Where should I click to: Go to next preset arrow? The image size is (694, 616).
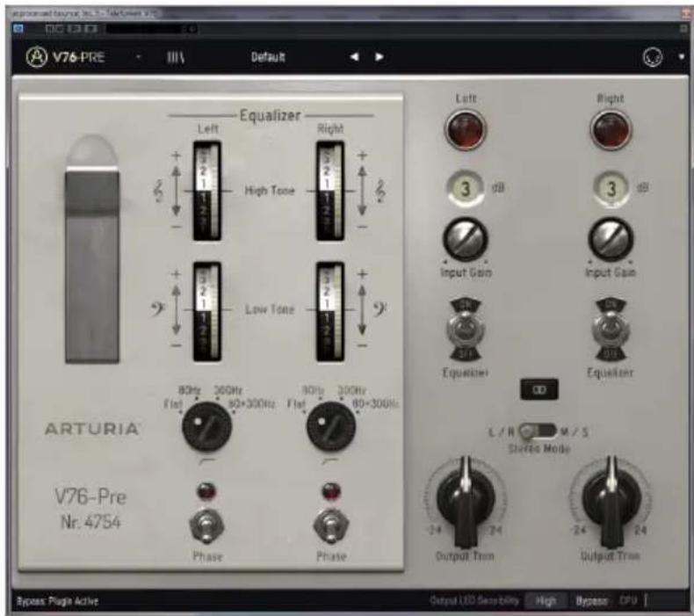(380, 57)
